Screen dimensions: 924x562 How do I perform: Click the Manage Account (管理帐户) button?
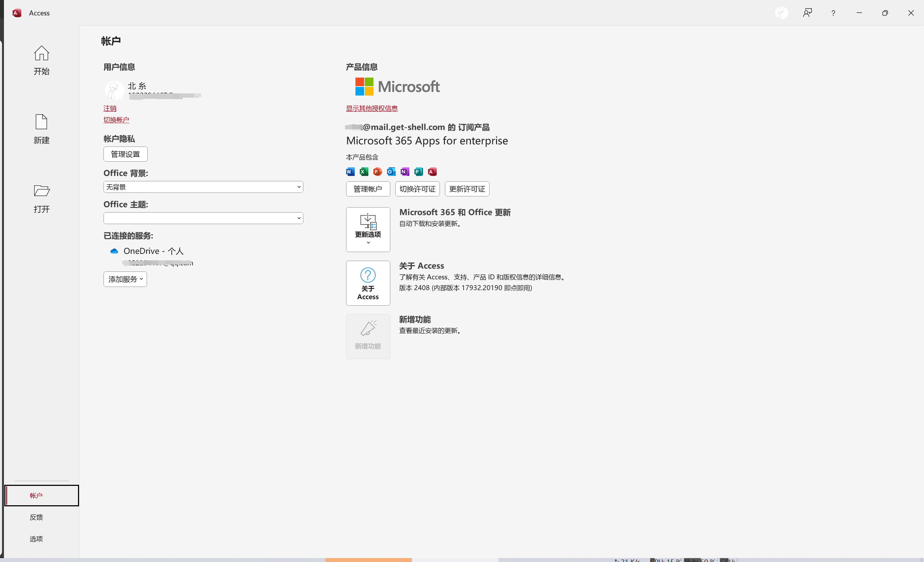[368, 189]
